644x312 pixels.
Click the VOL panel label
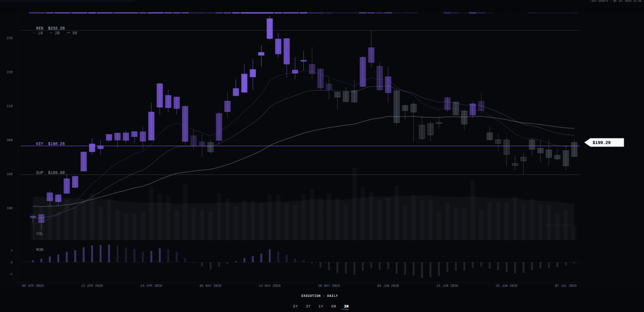pyautogui.click(x=40, y=234)
